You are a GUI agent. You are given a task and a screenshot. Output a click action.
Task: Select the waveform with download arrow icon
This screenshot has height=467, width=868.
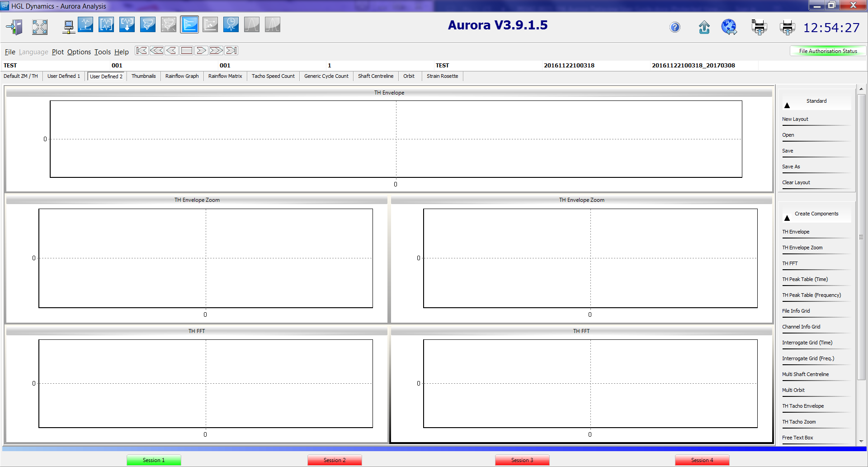pyautogui.click(x=127, y=24)
